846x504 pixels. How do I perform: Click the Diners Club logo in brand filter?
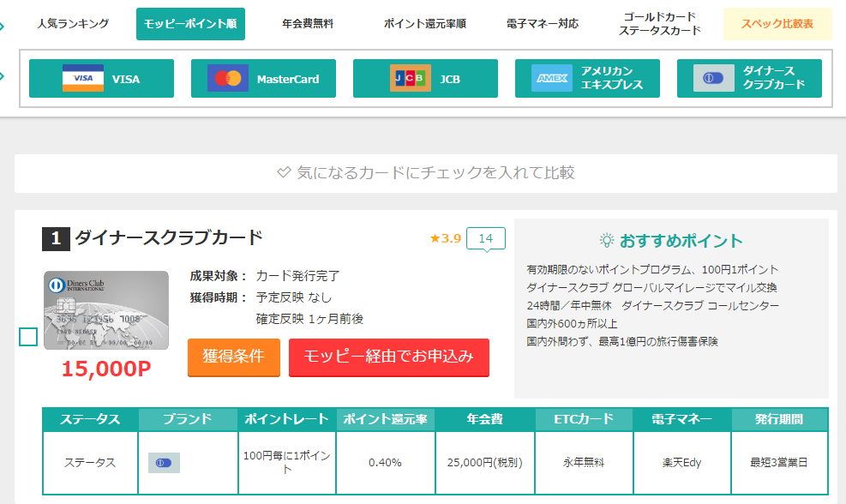tap(713, 78)
